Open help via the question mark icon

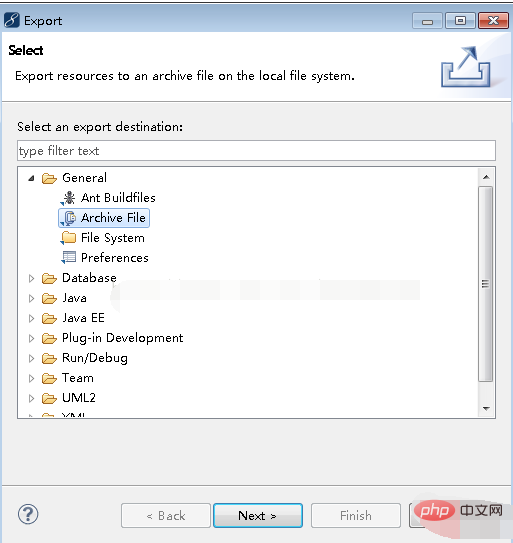click(x=28, y=514)
